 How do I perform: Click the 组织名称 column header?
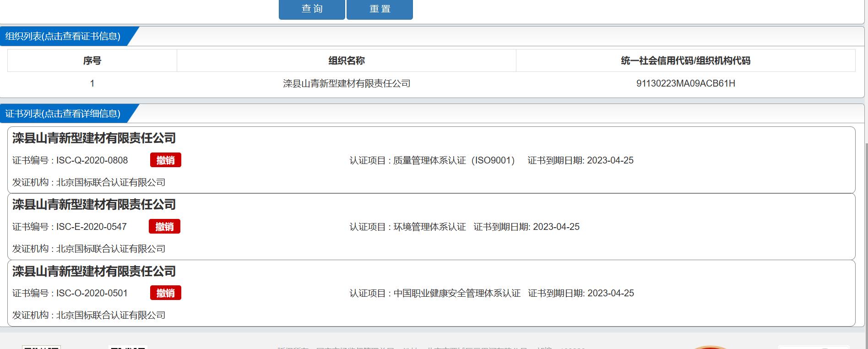tap(347, 60)
